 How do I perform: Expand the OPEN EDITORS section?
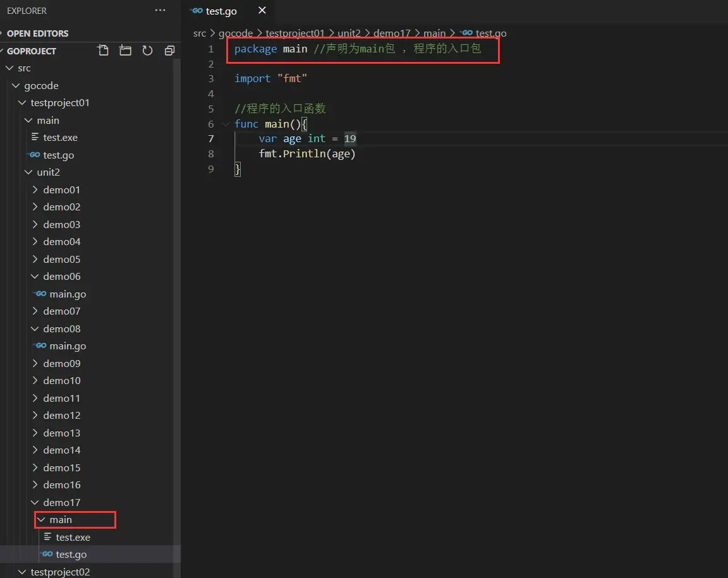tap(37, 33)
